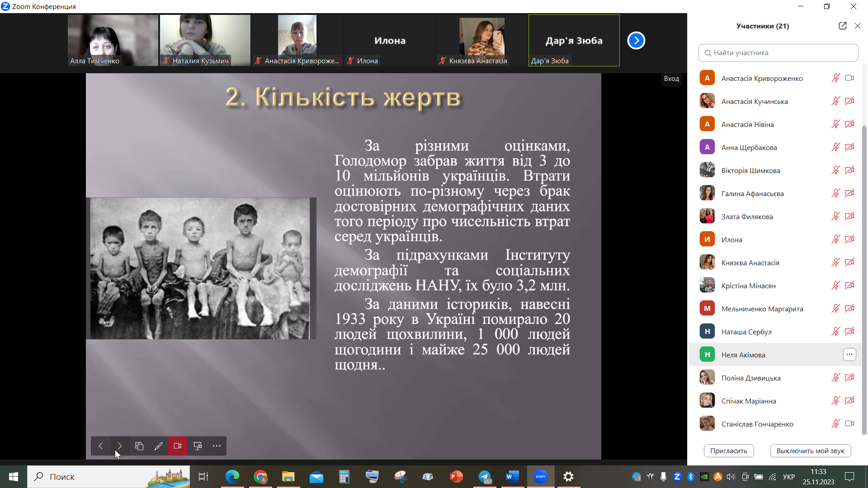This screenshot has height=488, width=868.
Task: Go to previous slide arrow
Action: click(101, 446)
